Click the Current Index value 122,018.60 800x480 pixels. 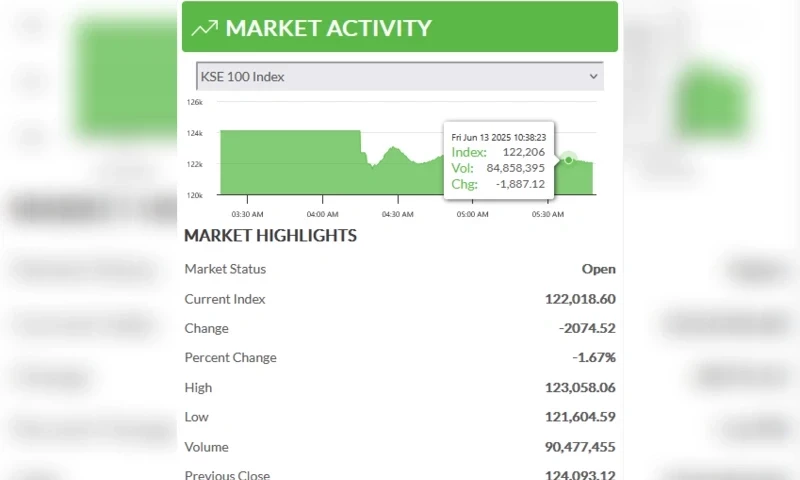pyautogui.click(x=579, y=299)
